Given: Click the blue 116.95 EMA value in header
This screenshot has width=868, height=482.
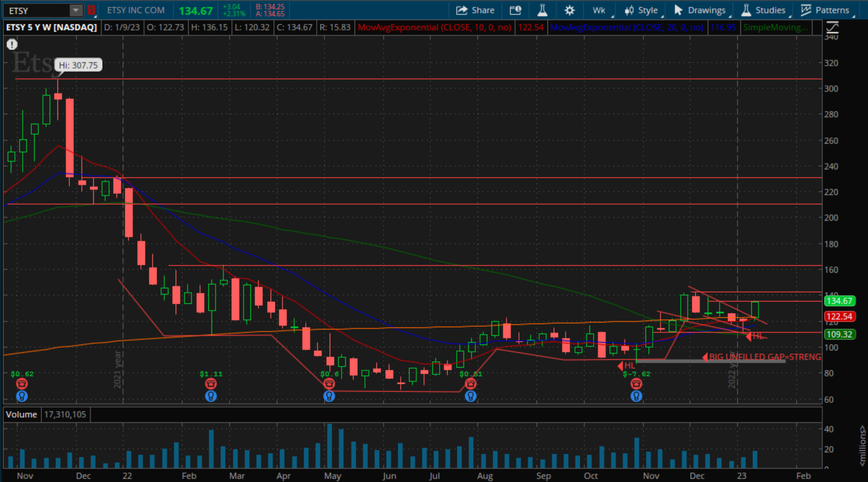Looking at the screenshot, I should click(723, 27).
